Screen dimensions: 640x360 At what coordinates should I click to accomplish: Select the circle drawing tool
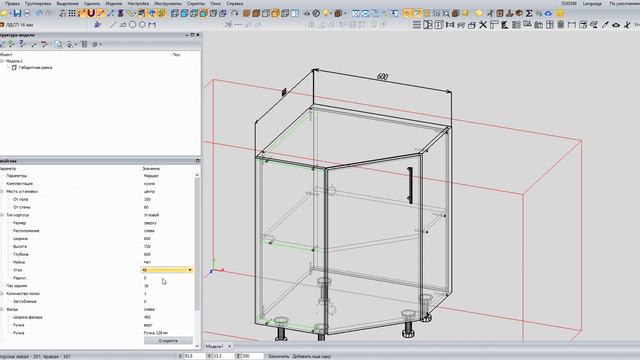pyautogui.click(x=133, y=25)
